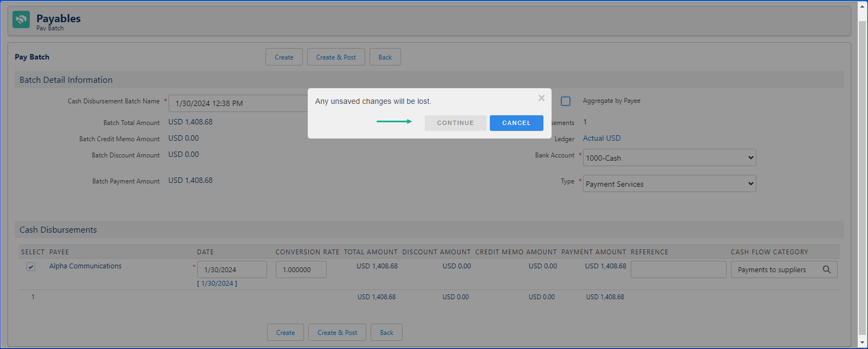Viewport: 868px width, 349px height.
Task: Click the bracketed 1/30/2024 date link
Action: 217,284
